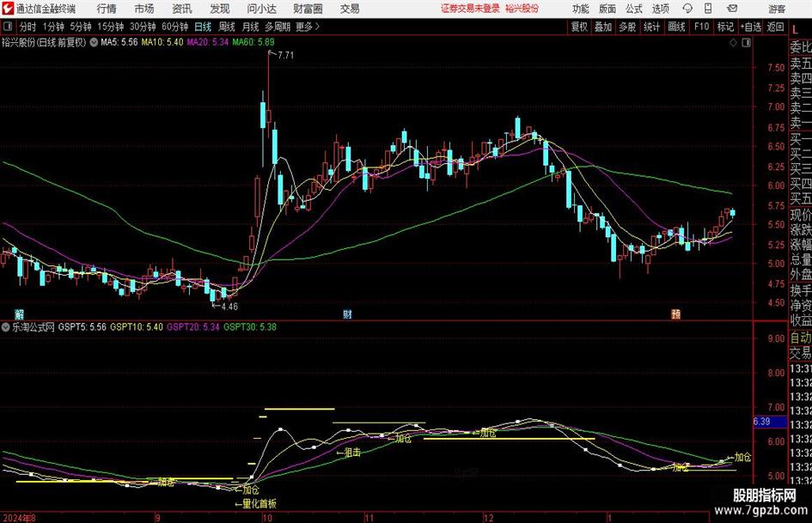Open the 选项 menu
The image size is (812, 523).
pos(660,9)
